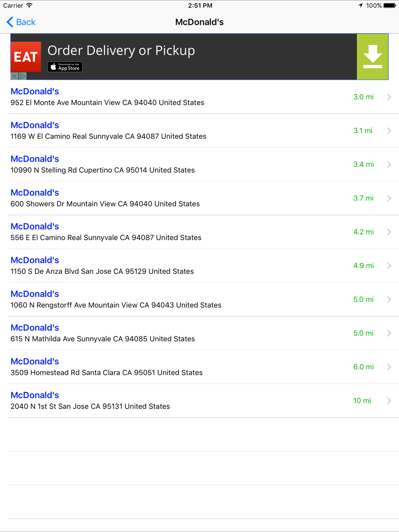Screen dimensions: 399x532
Task: Tap the chevron on the 3.4 mi row
Action: [x=389, y=165]
